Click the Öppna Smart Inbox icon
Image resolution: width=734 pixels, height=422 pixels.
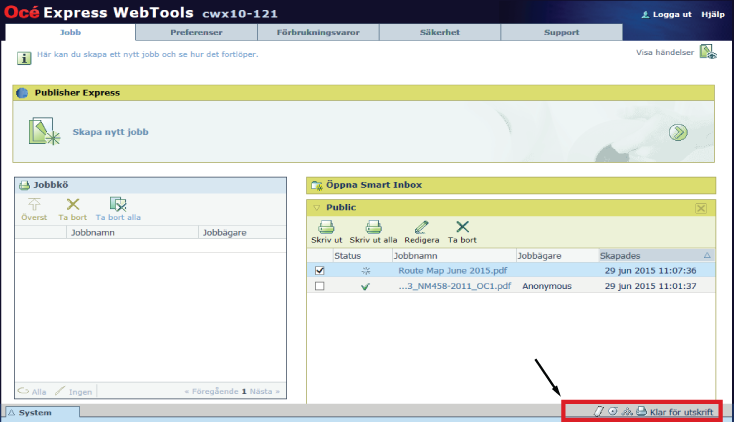[317, 185]
